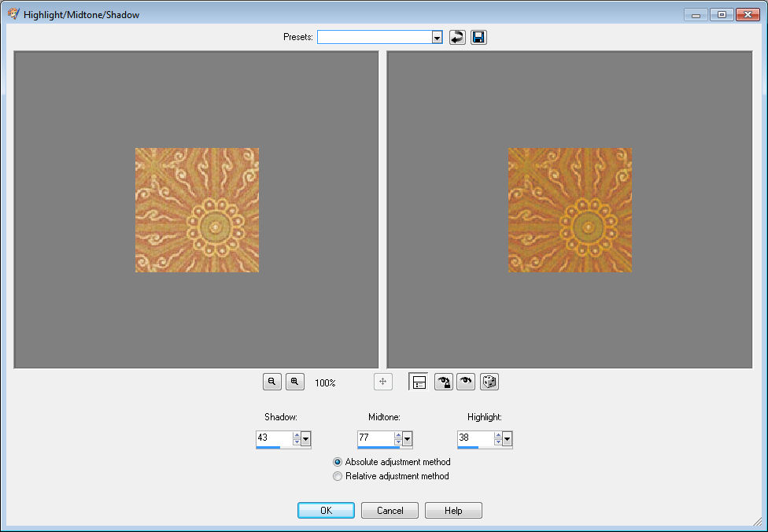Toggle the show/hide previews panel icon
768x532 pixels.
pos(419,382)
